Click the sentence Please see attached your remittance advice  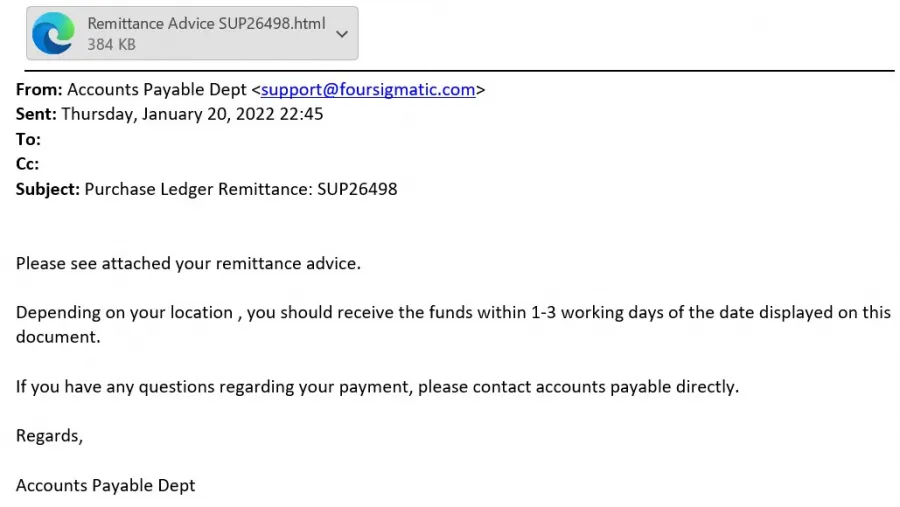tap(188, 264)
